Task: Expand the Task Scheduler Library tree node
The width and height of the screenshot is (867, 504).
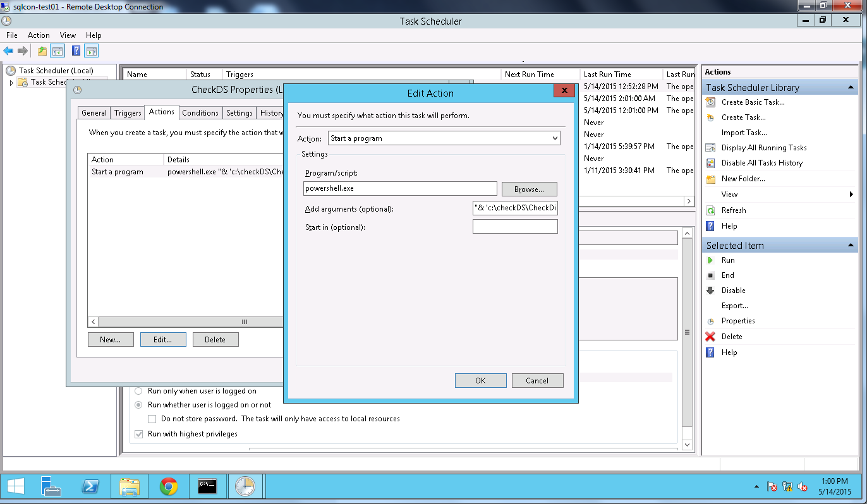Action: pyautogui.click(x=11, y=83)
